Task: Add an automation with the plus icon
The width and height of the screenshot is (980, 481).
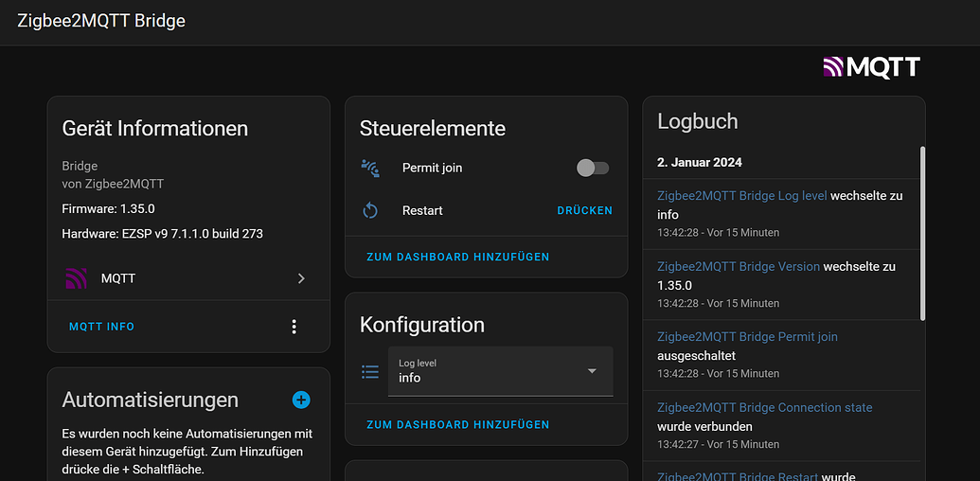Action: pos(301,400)
